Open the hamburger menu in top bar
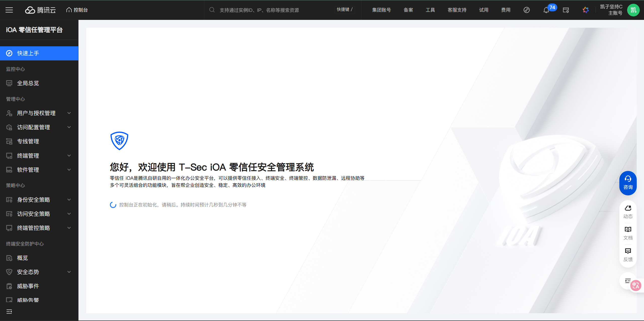This screenshot has height=321, width=644. coord(9,10)
